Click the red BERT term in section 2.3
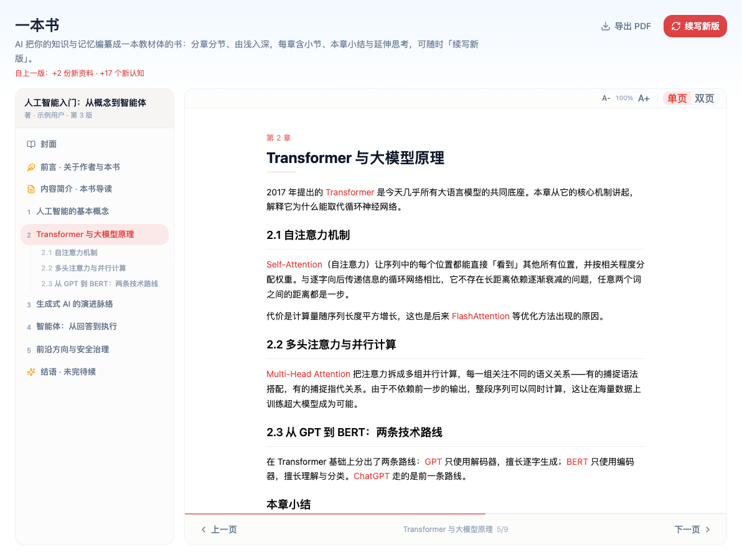This screenshot has width=742, height=560. tap(577, 462)
